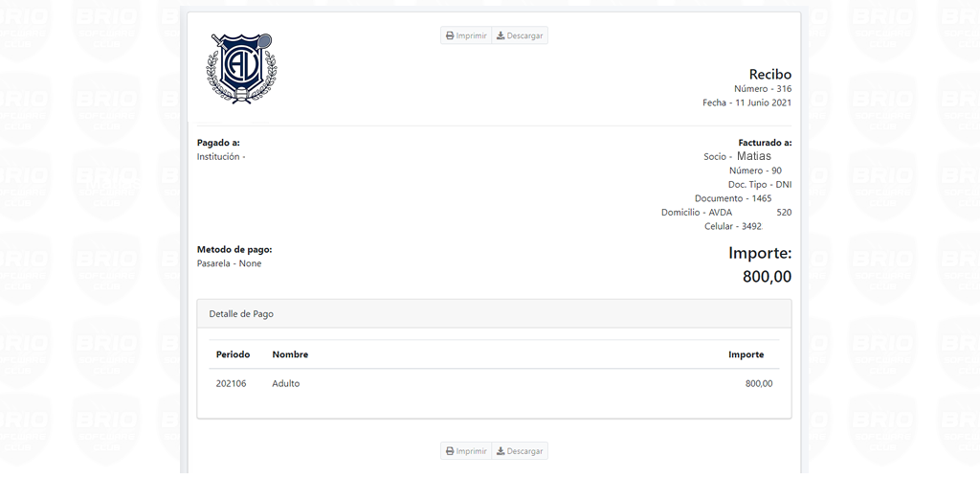Click the Fecha - 11 Junio 2021 line
This screenshot has width=980, height=479.
tap(746, 103)
